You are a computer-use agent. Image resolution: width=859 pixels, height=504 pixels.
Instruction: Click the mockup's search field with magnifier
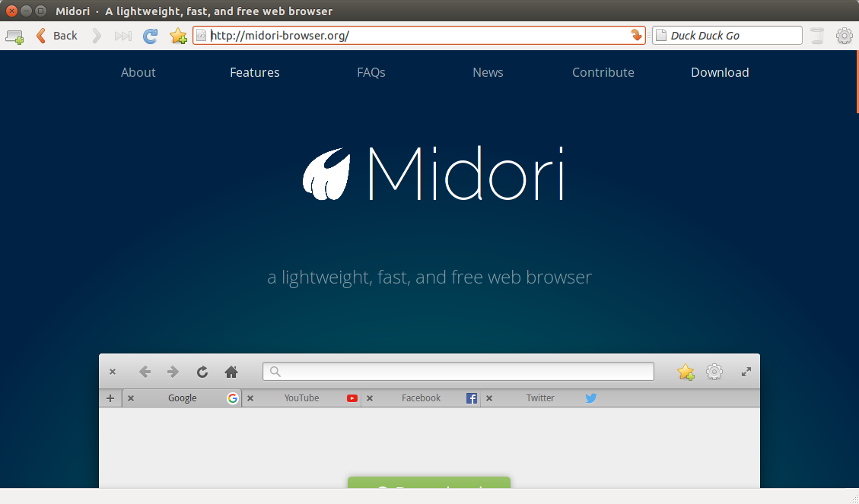[458, 372]
